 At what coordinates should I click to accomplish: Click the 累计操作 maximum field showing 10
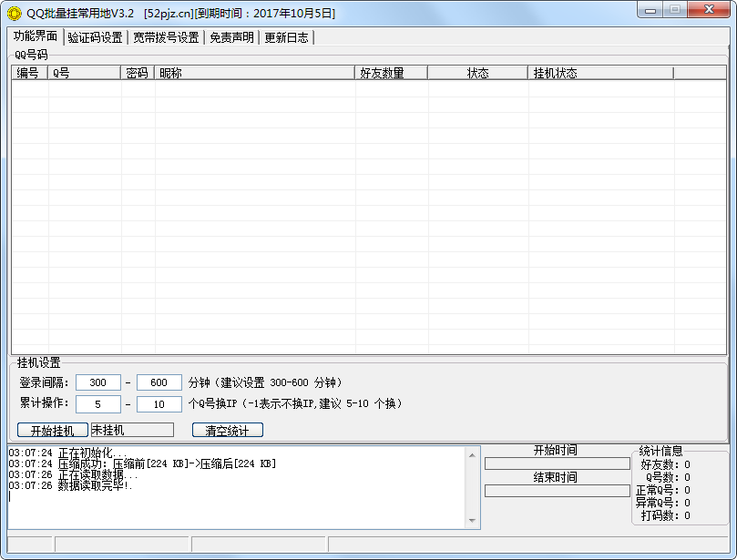tap(159, 403)
